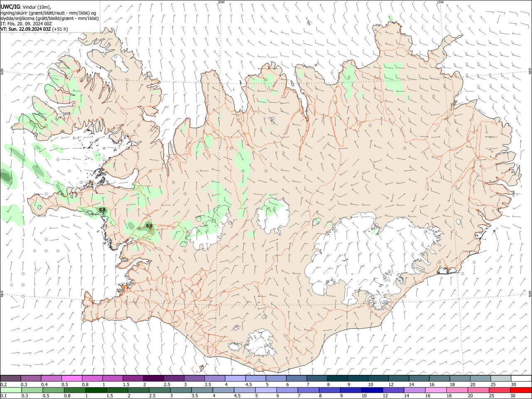This screenshot has width=532, height=399.
Task: Pick lower legend swatch between 8 and 9
Action: pos(329,390)
